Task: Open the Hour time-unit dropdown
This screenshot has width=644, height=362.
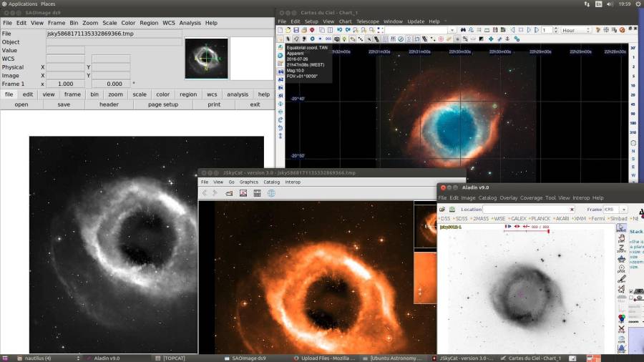Action: pos(576,30)
